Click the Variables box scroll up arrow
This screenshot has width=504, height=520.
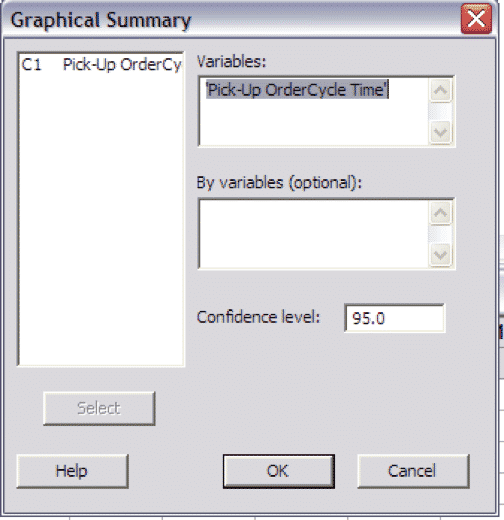tap(441, 90)
